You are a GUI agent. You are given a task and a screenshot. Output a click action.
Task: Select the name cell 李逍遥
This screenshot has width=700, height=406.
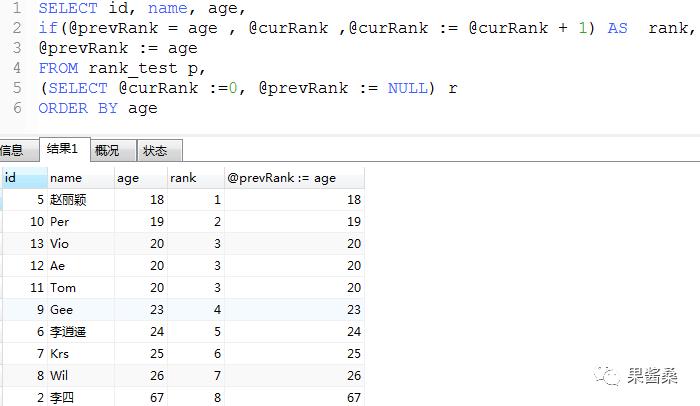click(81, 331)
